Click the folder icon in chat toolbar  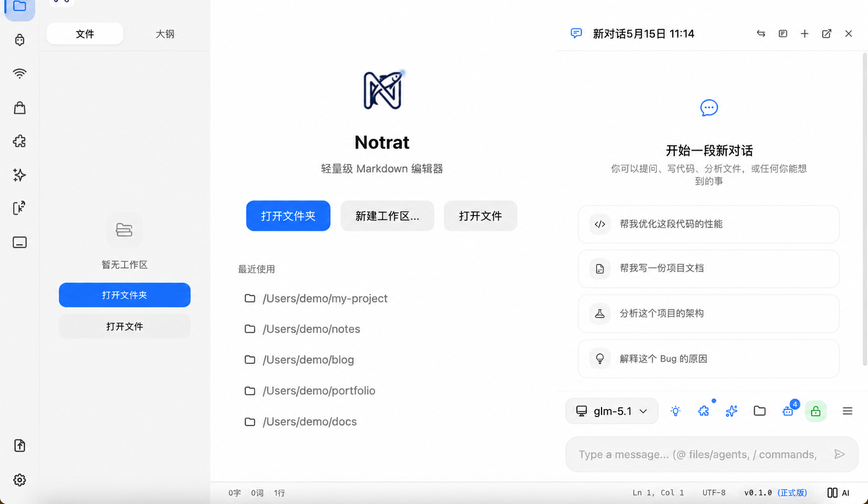(x=759, y=411)
